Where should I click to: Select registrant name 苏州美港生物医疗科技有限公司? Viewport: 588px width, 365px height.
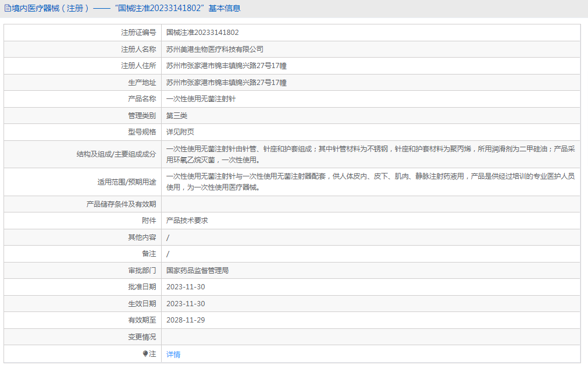click(215, 49)
